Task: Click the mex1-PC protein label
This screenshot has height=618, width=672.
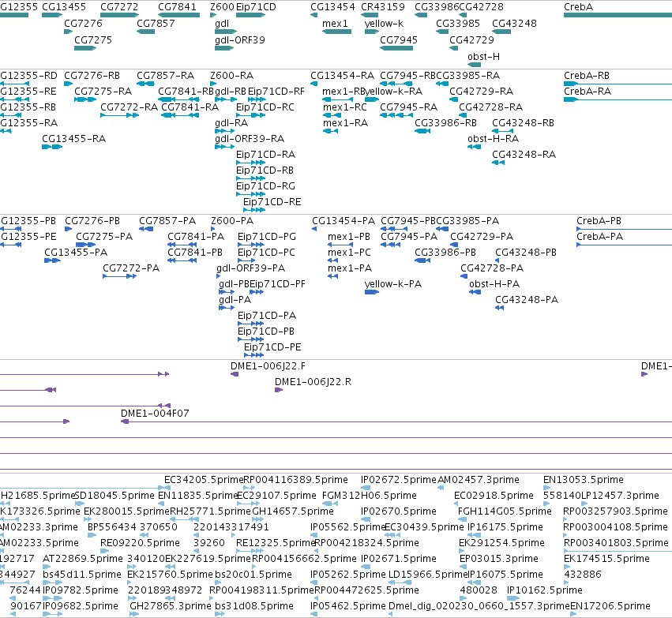Action: point(349,253)
